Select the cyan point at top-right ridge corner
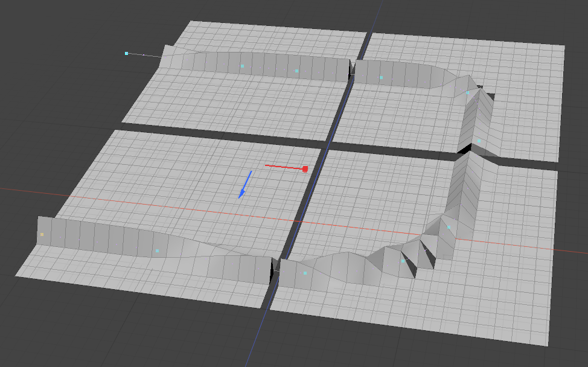The height and width of the screenshot is (367, 588). click(x=467, y=92)
